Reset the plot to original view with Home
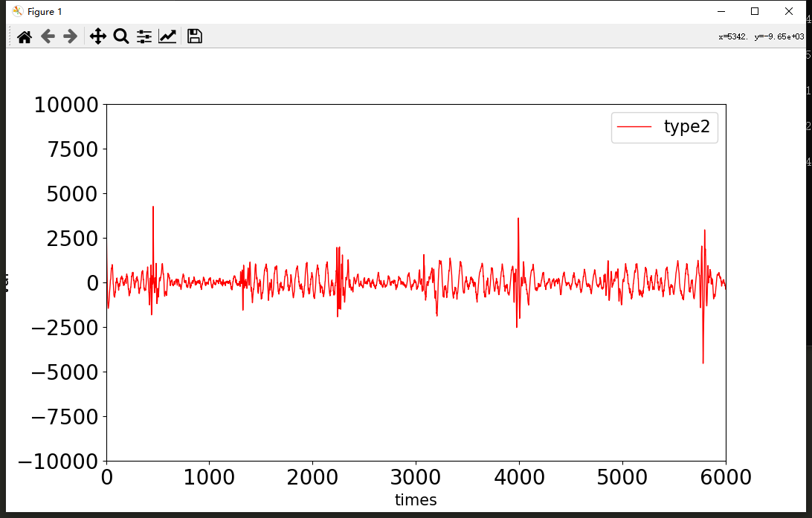This screenshot has height=518, width=812. pos(25,36)
